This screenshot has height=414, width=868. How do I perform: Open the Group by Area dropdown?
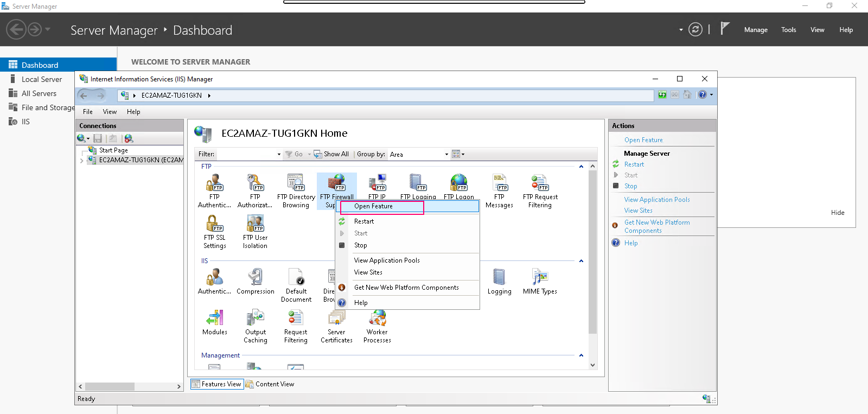coord(446,154)
